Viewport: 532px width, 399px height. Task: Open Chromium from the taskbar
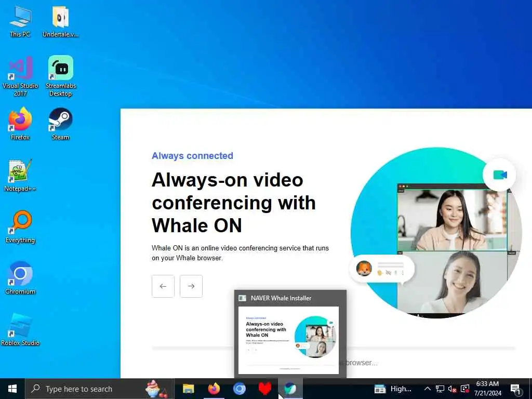[239, 389]
